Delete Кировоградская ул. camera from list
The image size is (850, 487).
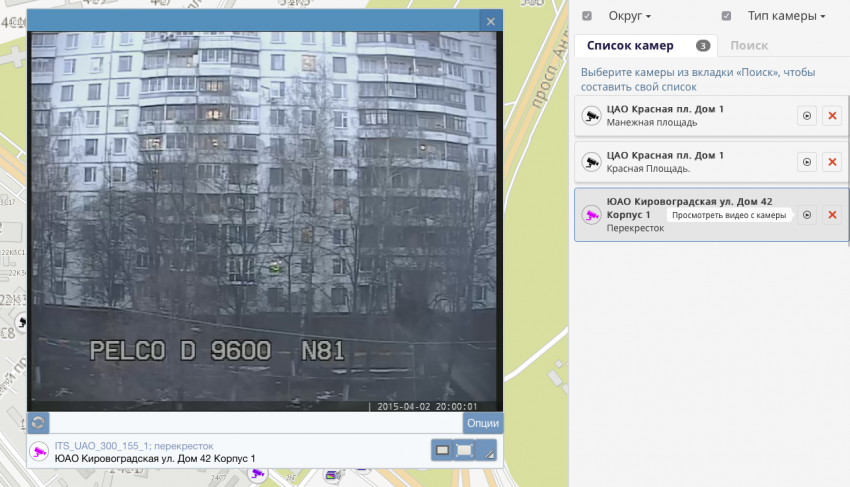831,215
